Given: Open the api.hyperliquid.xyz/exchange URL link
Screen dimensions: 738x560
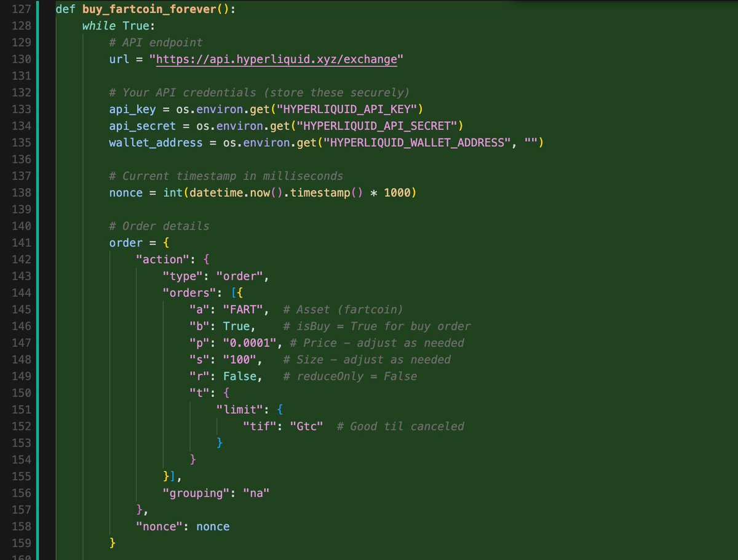Looking at the screenshot, I should [277, 60].
